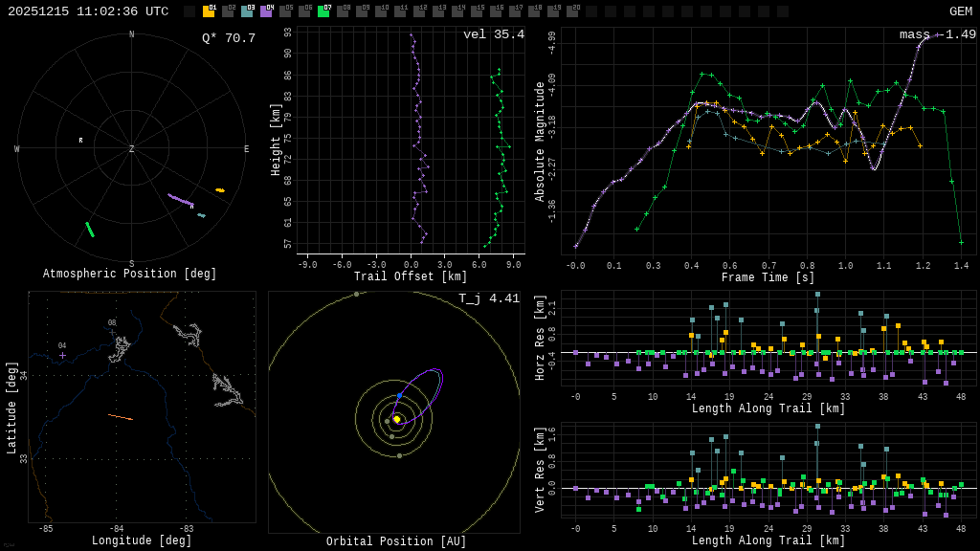Click the zenith Z marker in polar plot
Screen dimensions: 980x551
click(132, 149)
